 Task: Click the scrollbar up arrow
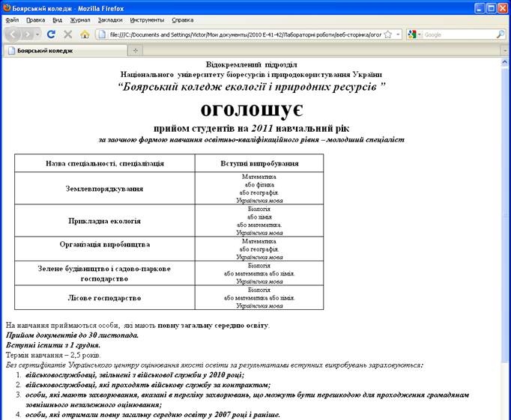(504, 62)
